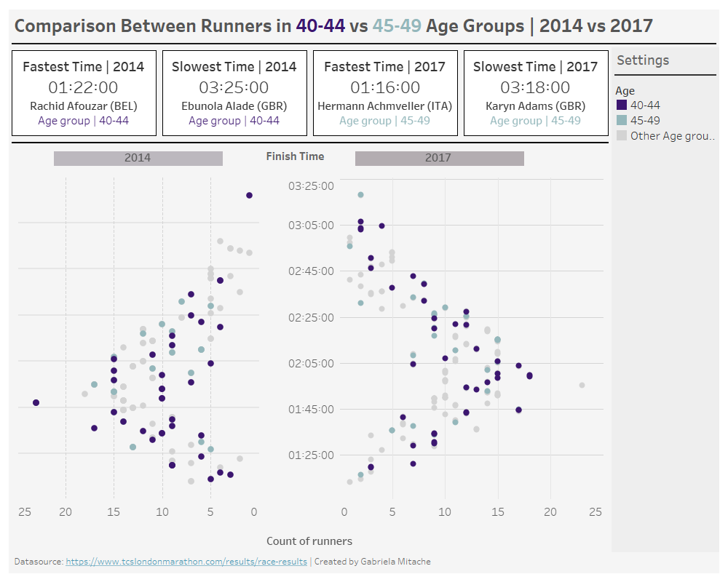Click the name Rachid Afouzar (BEL)
Viewport: 728px width, 582px height.
pyautogui.click(x=84, y=106)
